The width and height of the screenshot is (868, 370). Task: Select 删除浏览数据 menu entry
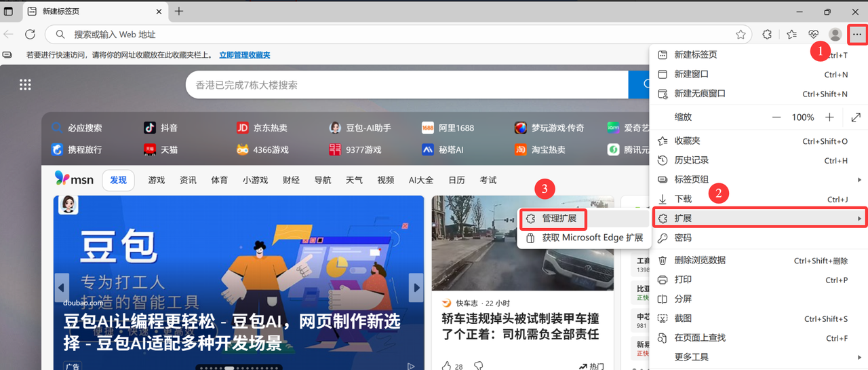759,260
